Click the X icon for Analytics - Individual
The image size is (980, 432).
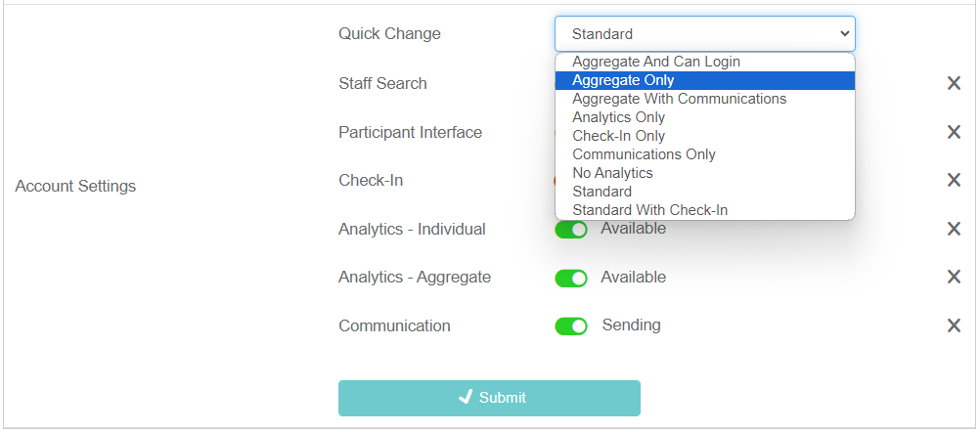coord(954,229)
